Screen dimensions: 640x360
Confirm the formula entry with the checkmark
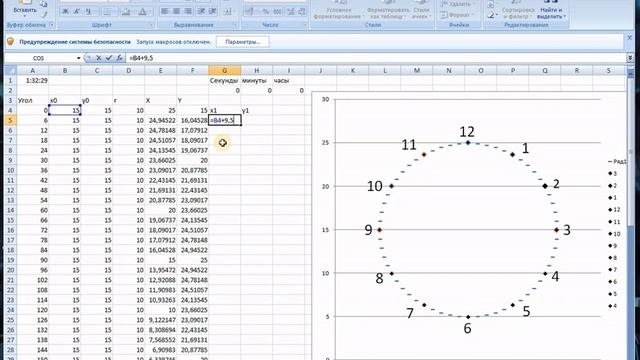[x=109, y=58]
